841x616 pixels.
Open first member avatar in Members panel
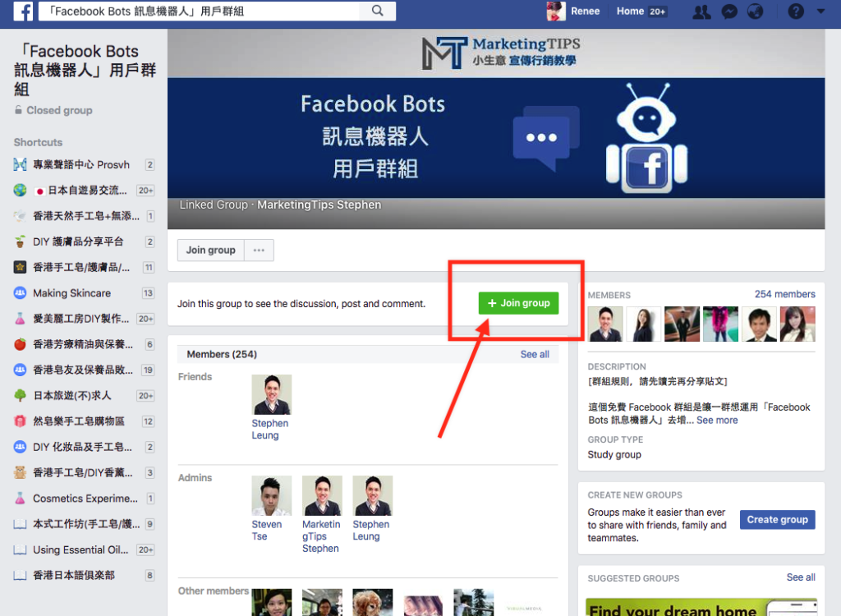tap(605, 324)
